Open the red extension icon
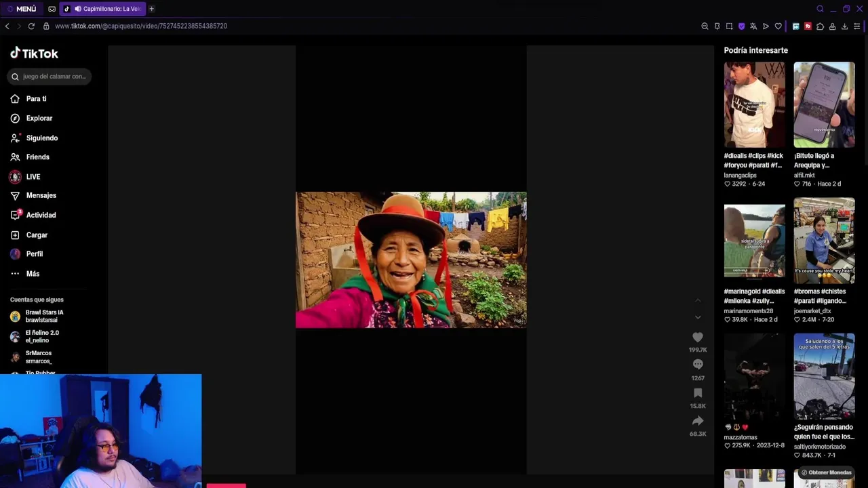Image resolution: width=868 pixels, height=488 pixels. (x=808, y=26)
